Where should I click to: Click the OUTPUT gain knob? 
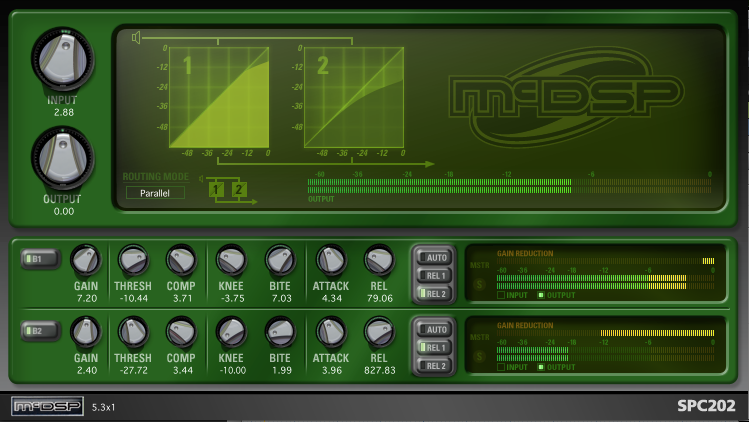[63, 158]
